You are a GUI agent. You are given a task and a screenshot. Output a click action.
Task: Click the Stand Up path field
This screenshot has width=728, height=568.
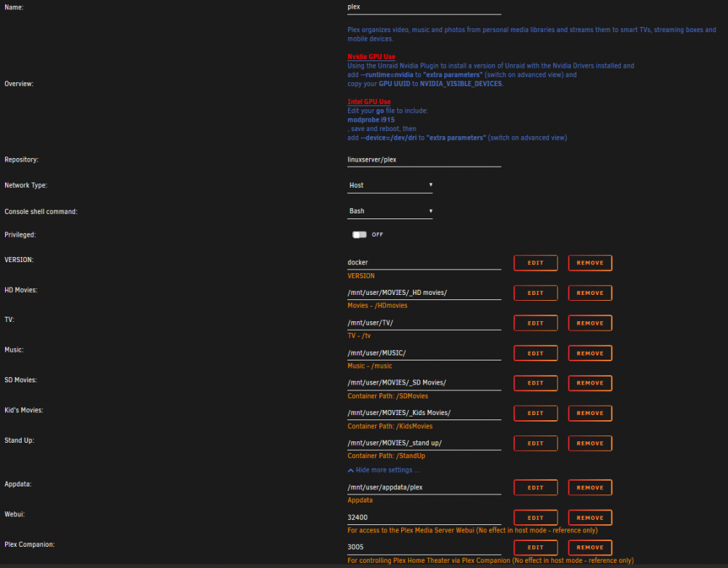(424, 443)
